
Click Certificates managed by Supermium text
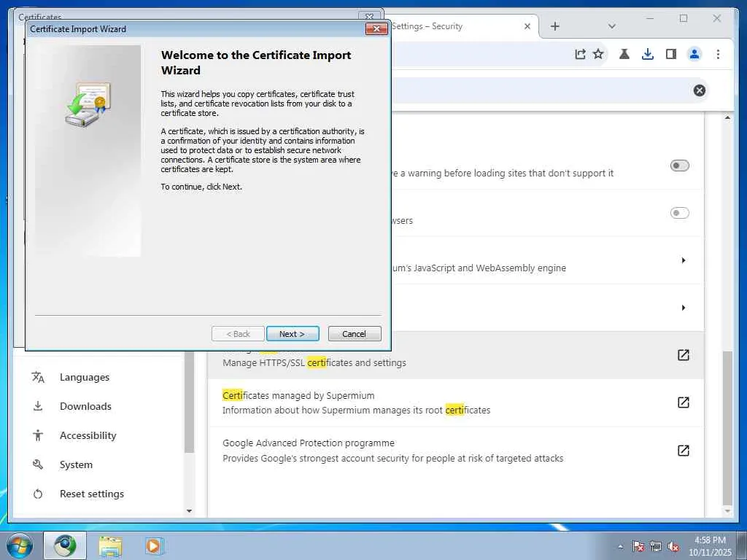(x=298, y=395)
